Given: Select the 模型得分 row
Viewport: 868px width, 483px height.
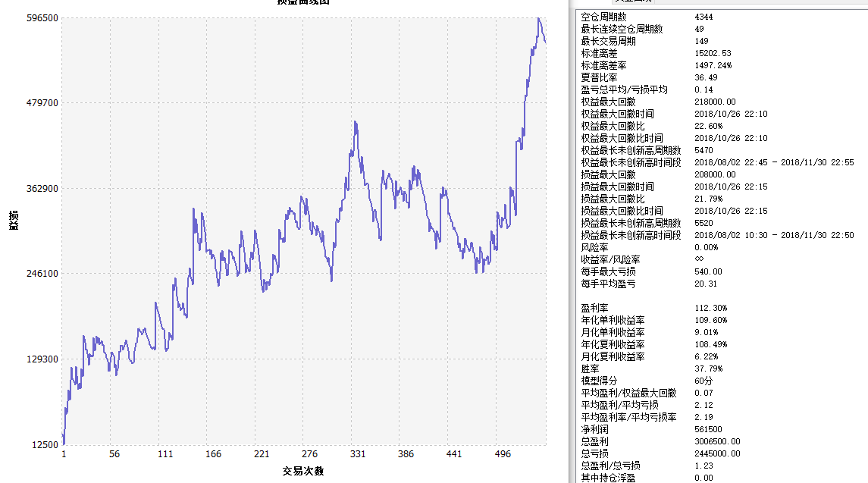Looking at the screenshot, I should pyautogui.click(x=599, y=381).
